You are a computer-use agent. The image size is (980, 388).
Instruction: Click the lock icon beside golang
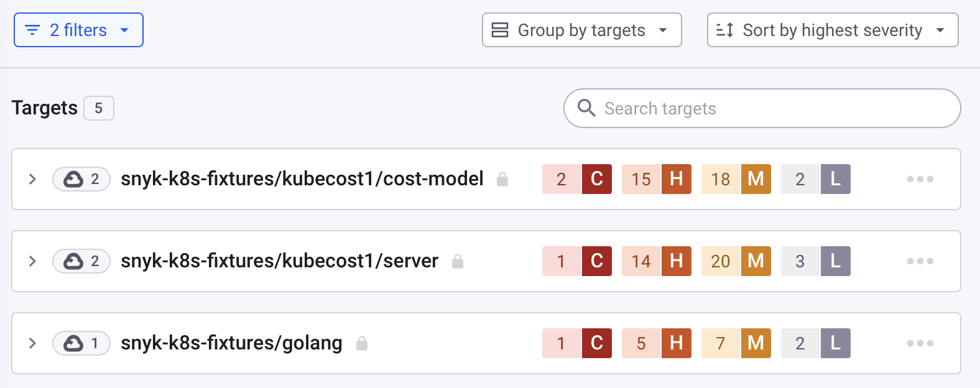(362, 344)
